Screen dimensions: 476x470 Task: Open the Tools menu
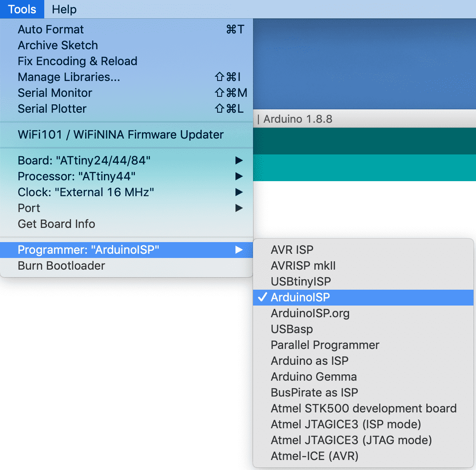point(22,9)
